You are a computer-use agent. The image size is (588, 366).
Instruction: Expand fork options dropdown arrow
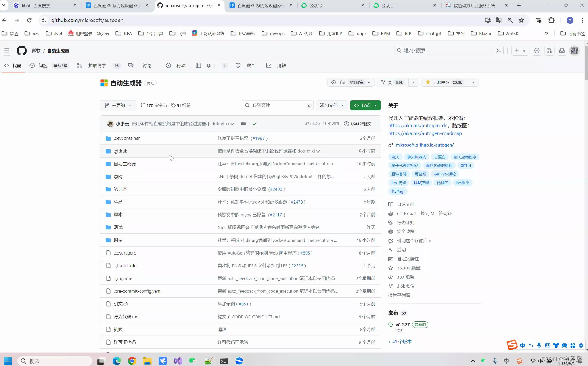tap(414, 82)
